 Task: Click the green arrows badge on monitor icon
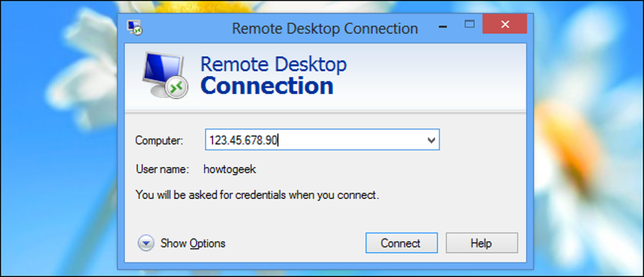(177, 87)
